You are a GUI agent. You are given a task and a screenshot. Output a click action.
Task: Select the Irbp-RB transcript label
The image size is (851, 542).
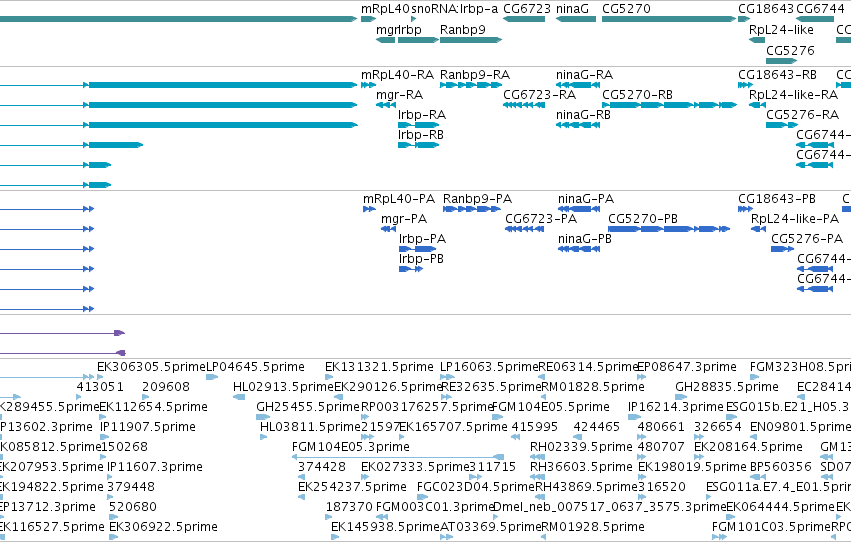point(421,135)
